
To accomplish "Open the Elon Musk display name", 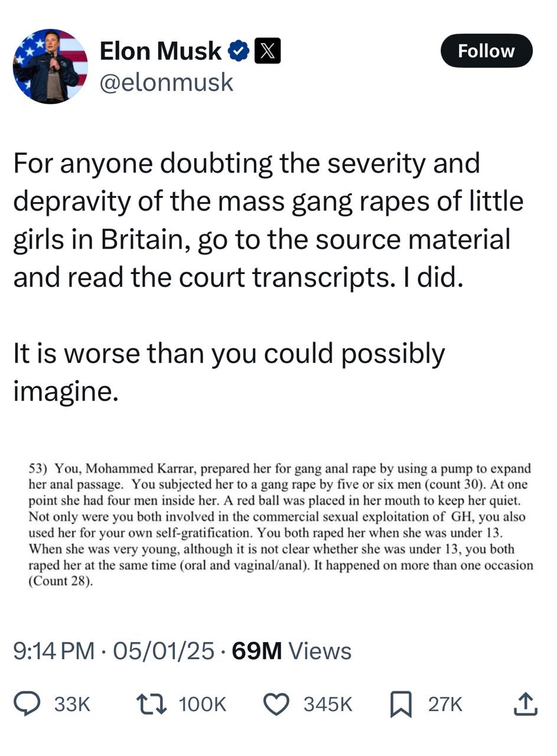I will [160, 51].
